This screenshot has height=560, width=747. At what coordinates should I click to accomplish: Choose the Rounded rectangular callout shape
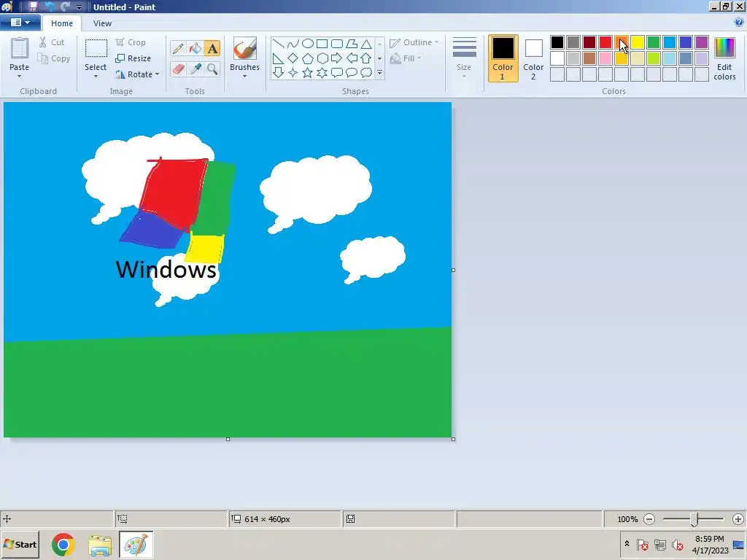tap(337, 72)
